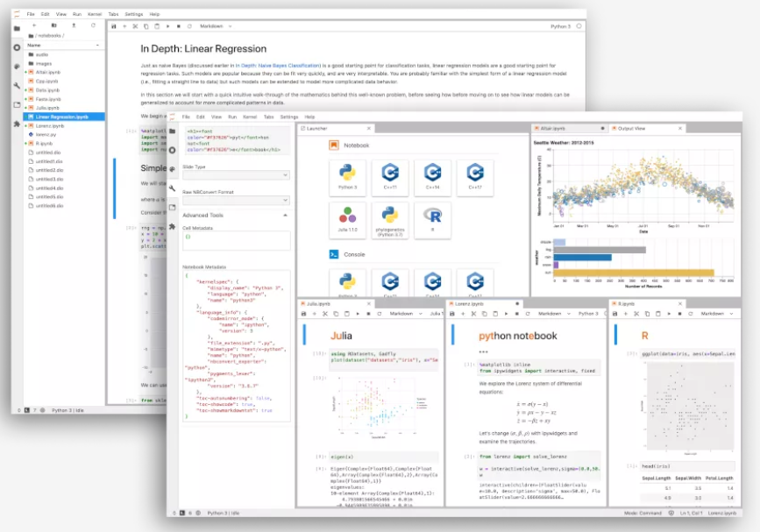Open Run menu in front window
This screenshot has height=532, width=760.
(232, 117)
